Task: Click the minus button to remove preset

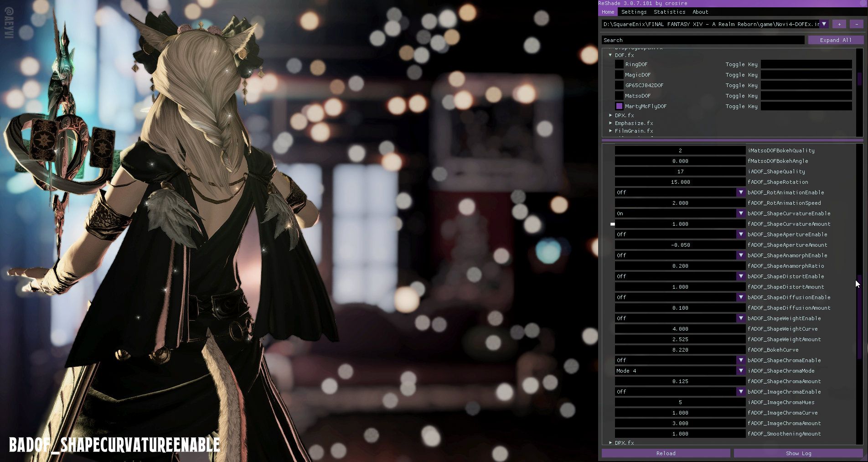Action: (x=856, y=24)
